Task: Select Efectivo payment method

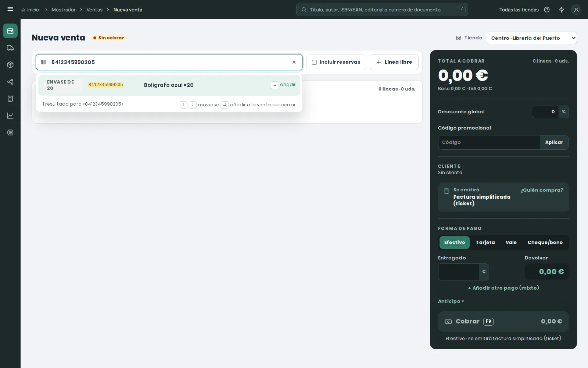Action: click(455, 243)
